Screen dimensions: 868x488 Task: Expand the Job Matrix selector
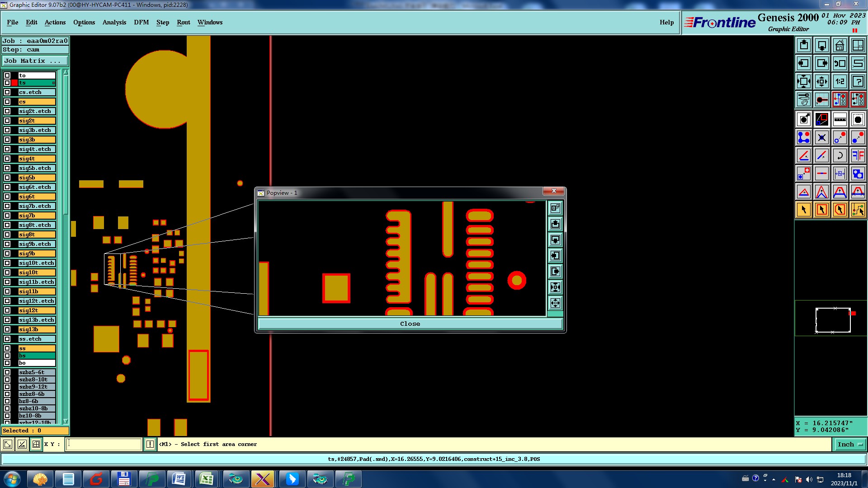(35, 61)
